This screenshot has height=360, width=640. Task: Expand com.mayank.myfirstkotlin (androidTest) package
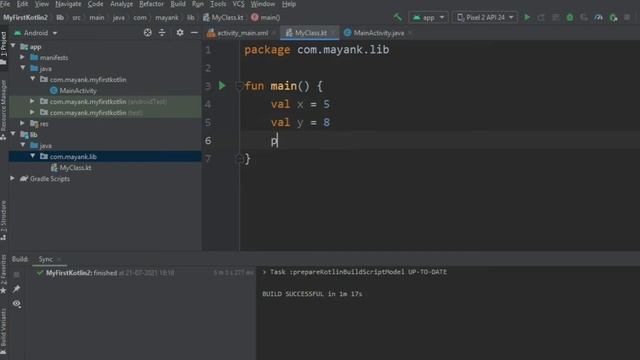coord(33,101)
